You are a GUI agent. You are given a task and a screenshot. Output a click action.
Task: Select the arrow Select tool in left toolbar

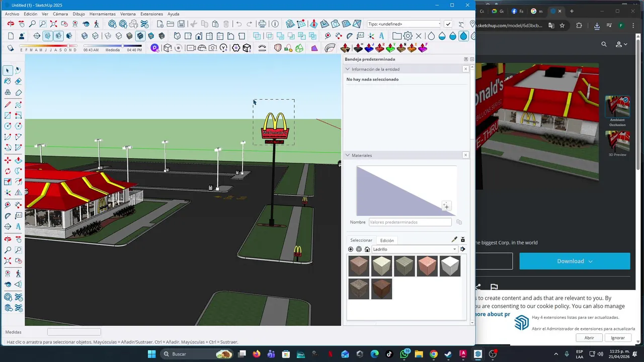(x=8, y=70)
